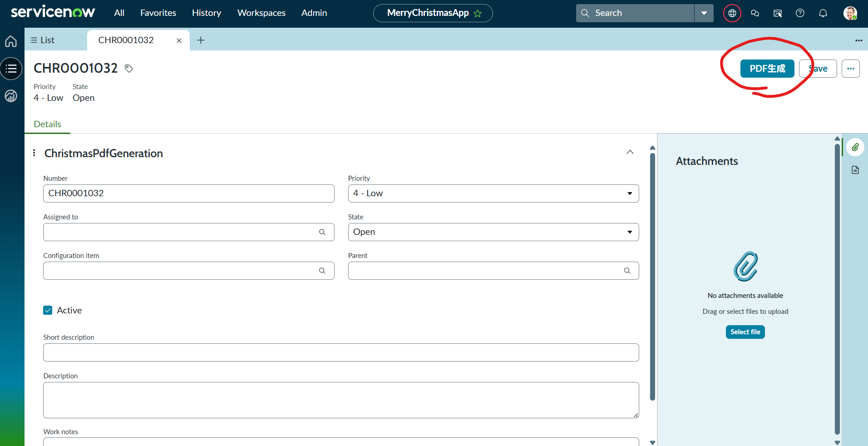Expand the search scope dropdown arrow

pyautogui.click(x=704, y=13)
